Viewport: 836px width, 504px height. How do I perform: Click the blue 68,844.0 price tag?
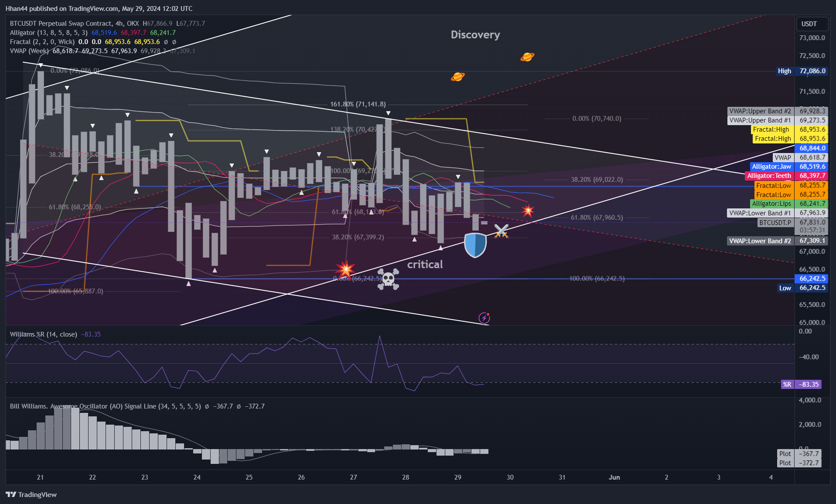coord(812,148)
